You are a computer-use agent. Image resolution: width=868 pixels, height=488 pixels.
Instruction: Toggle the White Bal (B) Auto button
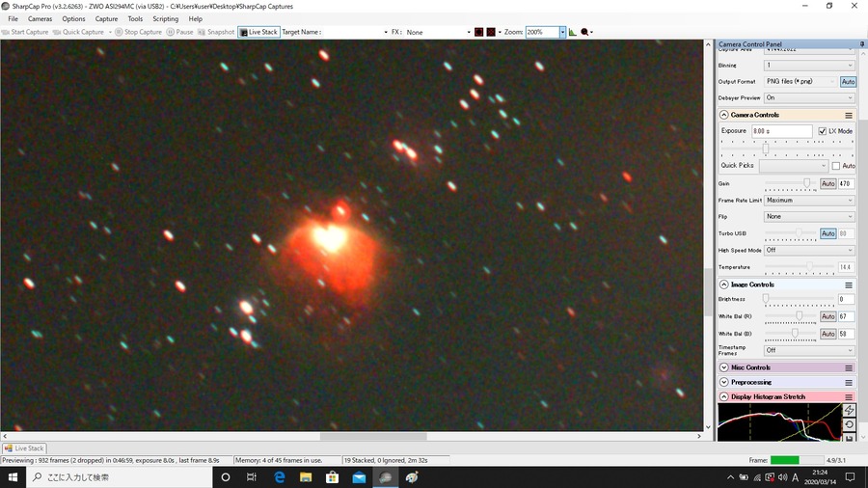tap(827, 334)
